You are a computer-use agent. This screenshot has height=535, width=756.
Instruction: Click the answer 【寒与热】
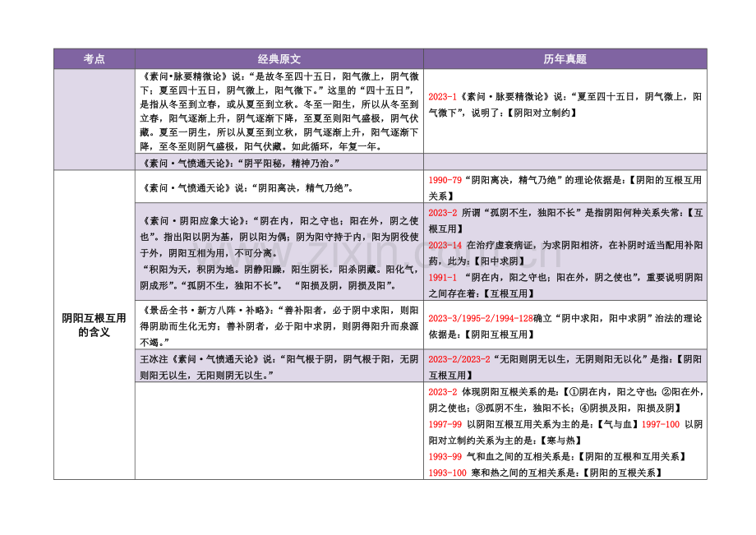coord(560,440)
